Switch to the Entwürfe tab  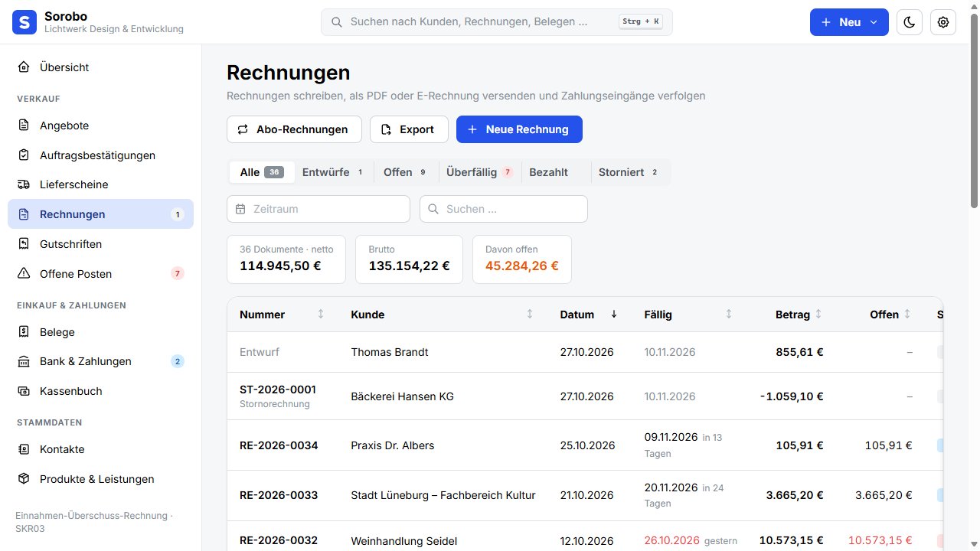point(334,172)
